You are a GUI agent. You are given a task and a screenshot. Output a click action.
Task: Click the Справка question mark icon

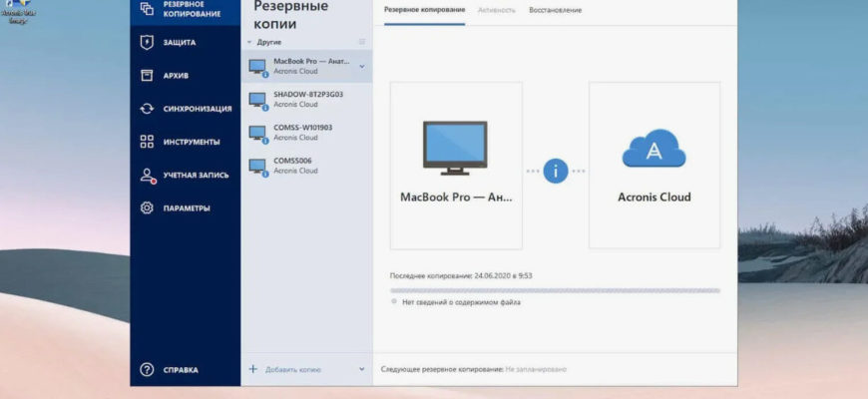tap(147, 370)
